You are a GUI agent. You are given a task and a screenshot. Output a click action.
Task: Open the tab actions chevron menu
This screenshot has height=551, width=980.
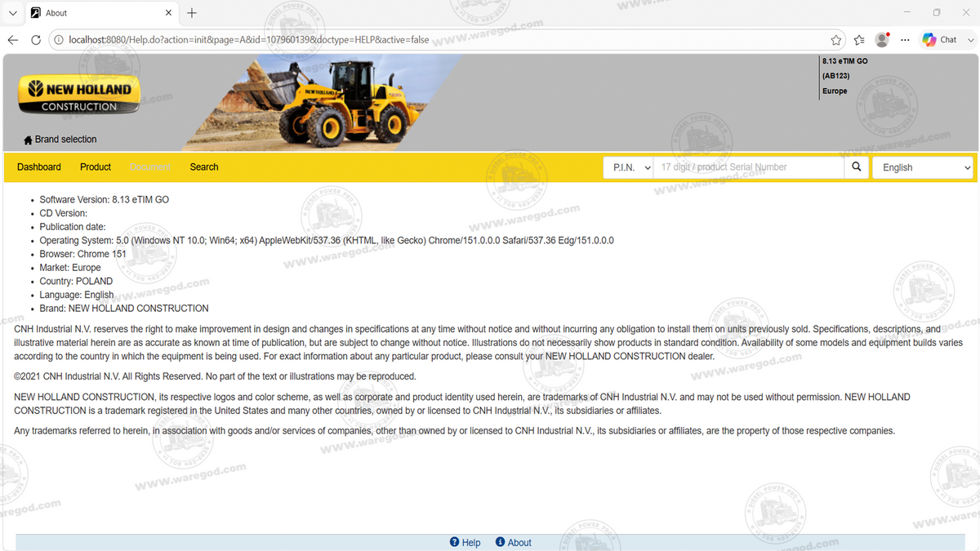[12, 13]
